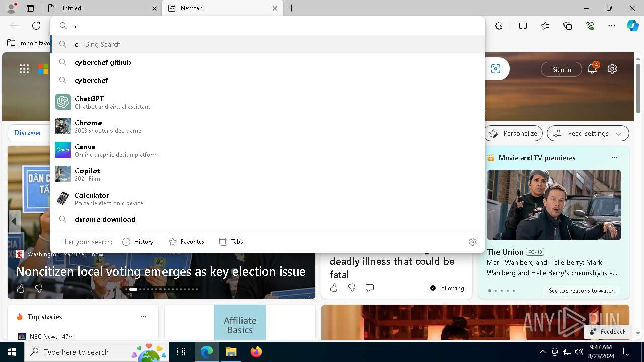Show hidden system tray icons
The height and width of the screenshot is (362, 644).
pyautogui.click(x=542, y=352)
